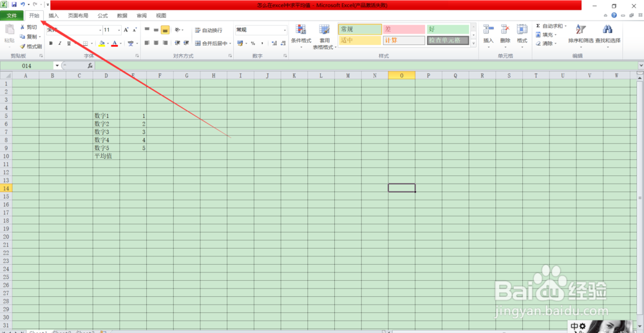Open text orientation options
Screen dimensions: 644x333
pos(178,30)
